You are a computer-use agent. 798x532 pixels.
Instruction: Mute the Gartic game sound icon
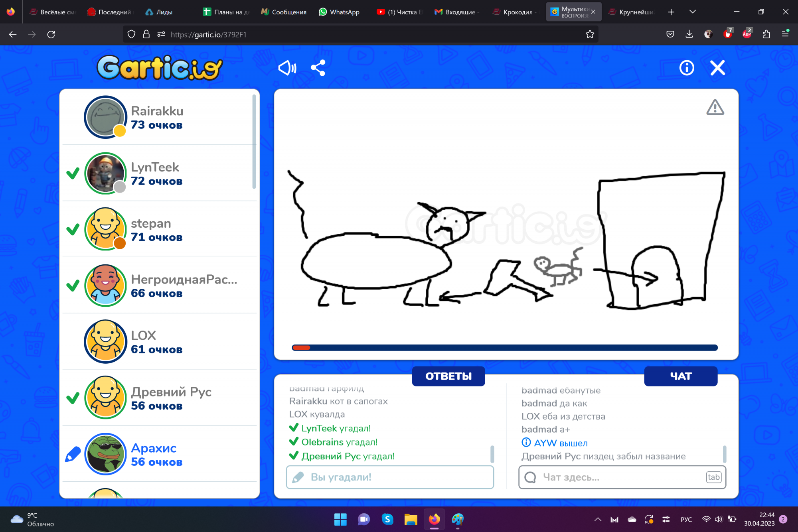pos(287,68)
